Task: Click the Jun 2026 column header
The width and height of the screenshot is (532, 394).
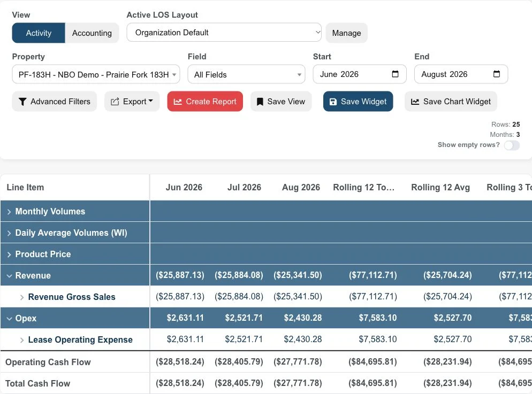Action: pos(184,187)
